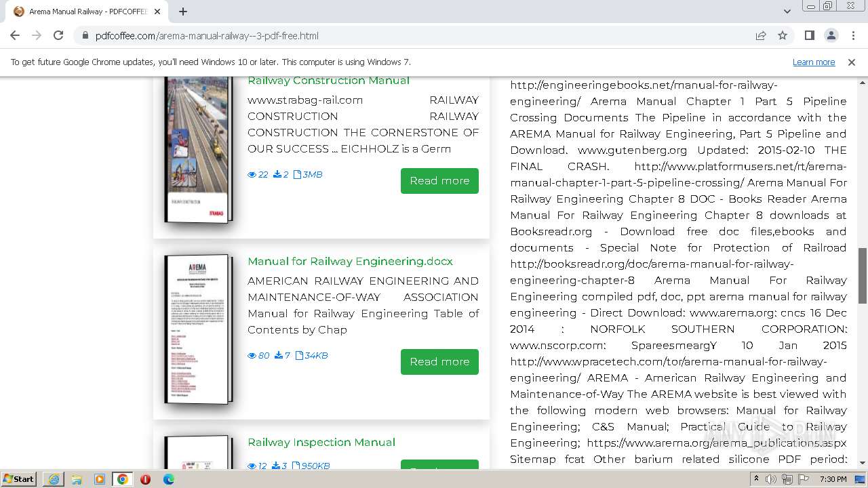Click download icon showing 2

[277, 175]
